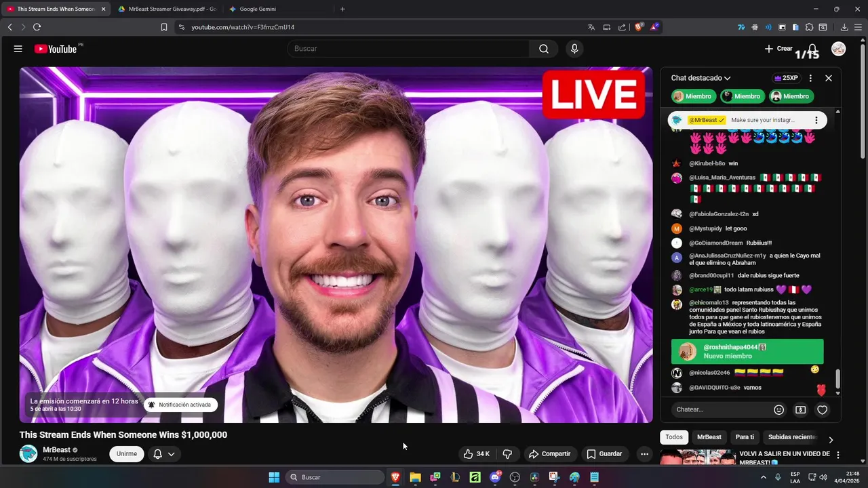Open the YouTube hamburger guide menu
868x488 pixels.
(18, 49)
